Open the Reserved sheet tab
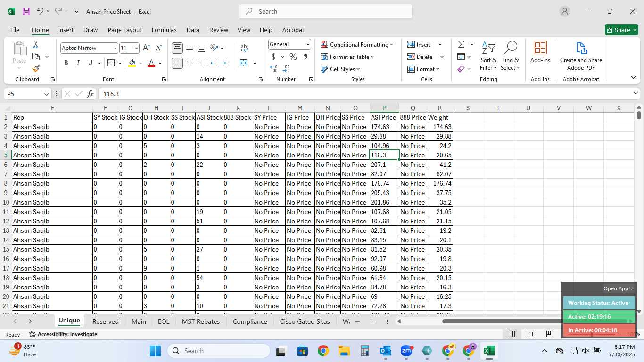The width and height of the screenshot is (644, 362). pyautogui.click(x=106, y=321)
